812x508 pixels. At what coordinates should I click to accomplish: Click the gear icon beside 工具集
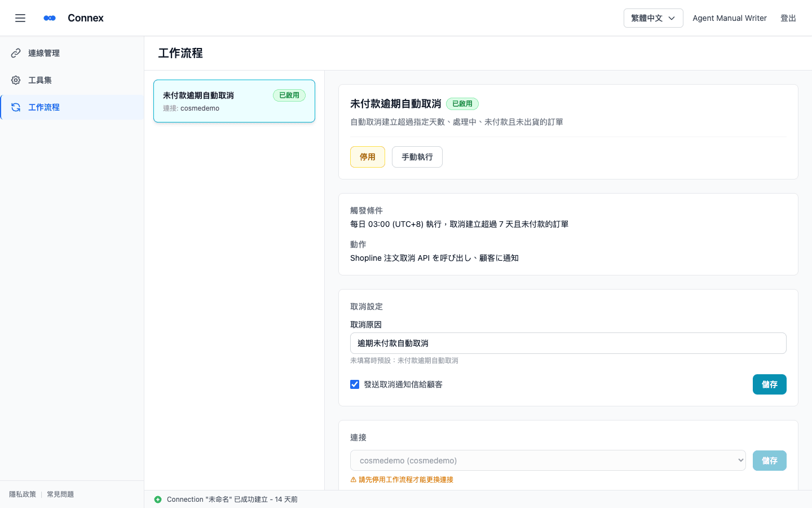(x=16, y=80)
